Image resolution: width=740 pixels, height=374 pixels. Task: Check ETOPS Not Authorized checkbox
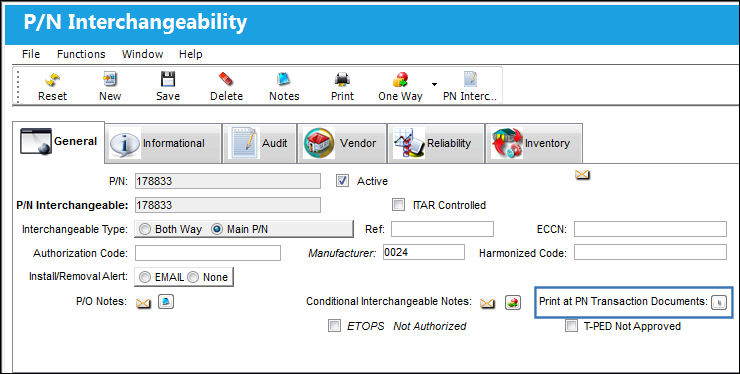click(x=334, y=326)
